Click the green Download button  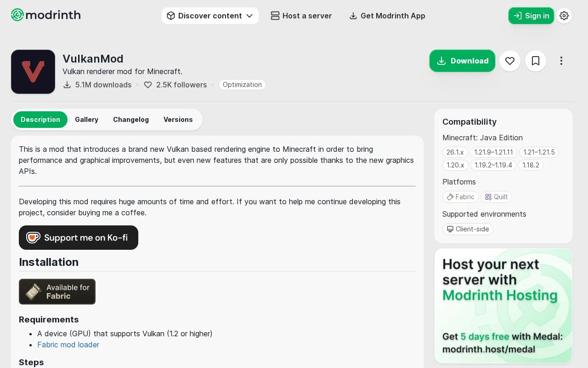click(463, 61)
